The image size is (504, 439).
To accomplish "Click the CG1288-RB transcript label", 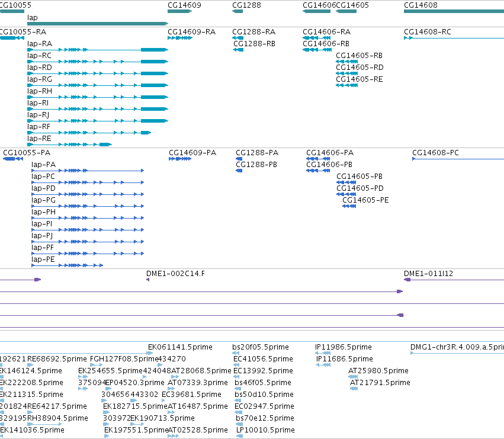I will click(254, 44).
